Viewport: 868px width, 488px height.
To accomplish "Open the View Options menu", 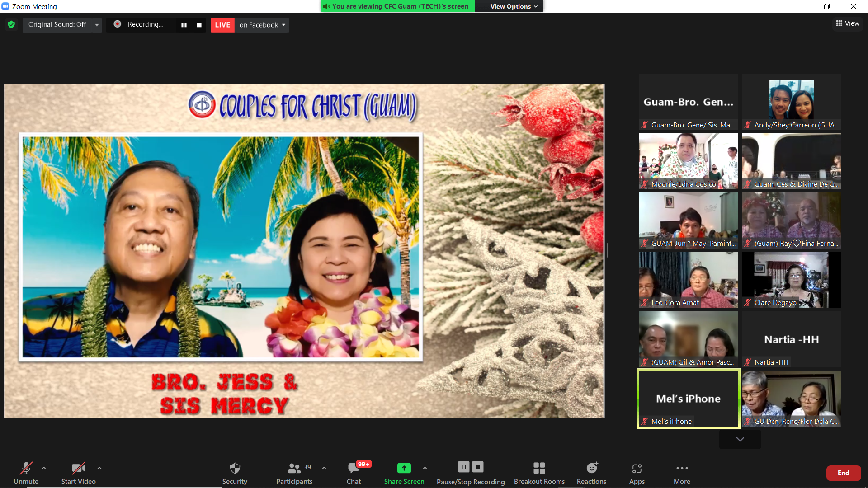I will [514, 6].
